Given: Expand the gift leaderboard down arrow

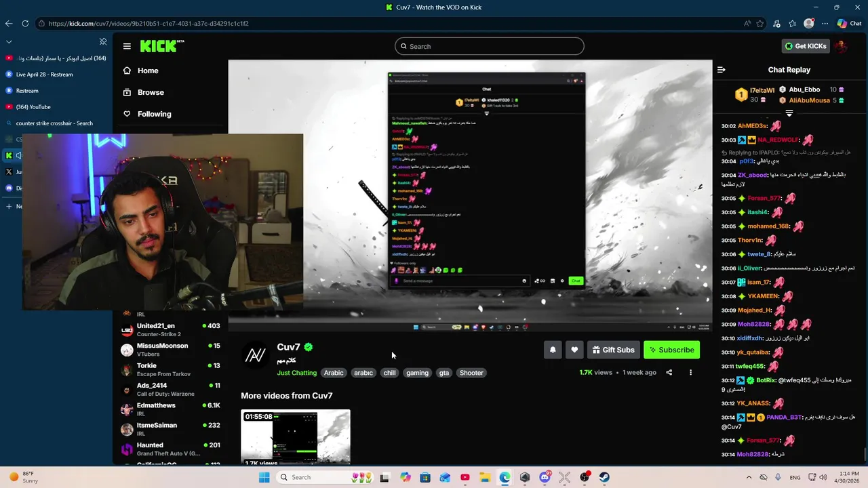Looking at the screenshot, I should click(x=789, y=113).
